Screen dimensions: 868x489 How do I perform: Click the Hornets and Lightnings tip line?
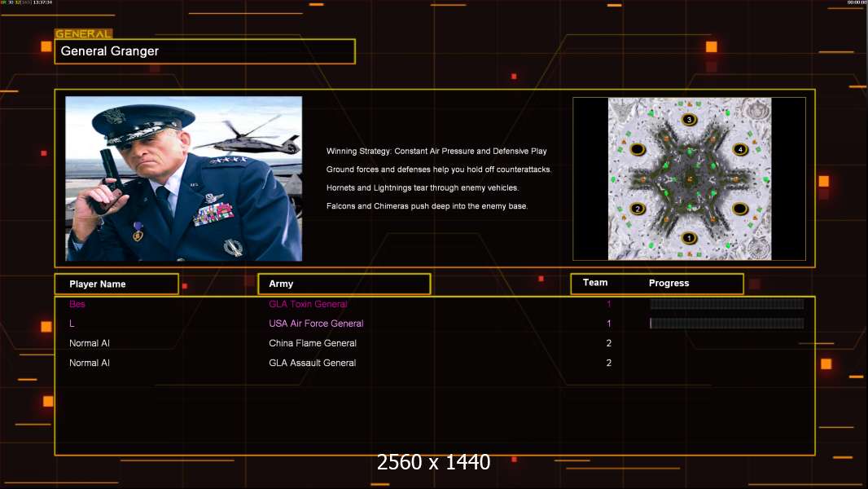pyautogui.click(x=423, y=187)
